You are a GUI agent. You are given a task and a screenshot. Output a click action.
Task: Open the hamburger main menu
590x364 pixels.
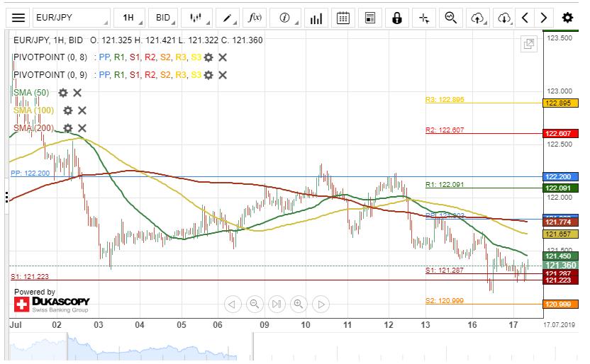(18, 18)
